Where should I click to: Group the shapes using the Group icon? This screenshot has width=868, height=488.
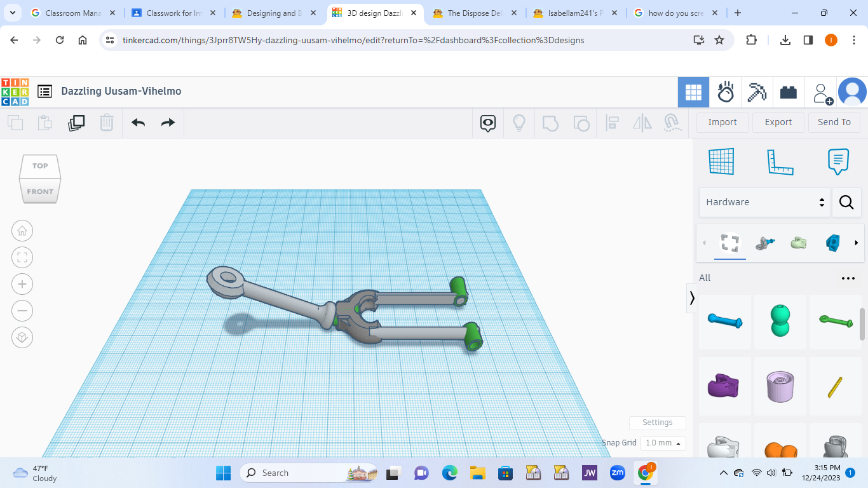coord(550,123)
